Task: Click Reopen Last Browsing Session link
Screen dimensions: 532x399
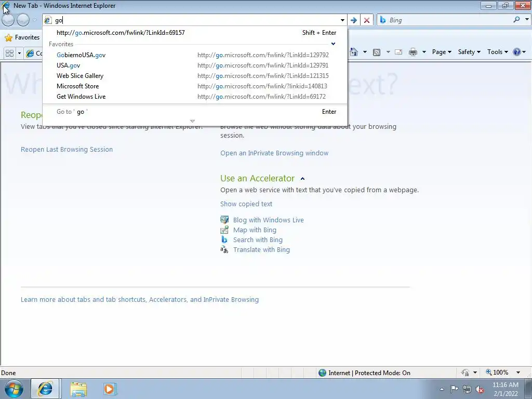Action: [x=66, y=149]
